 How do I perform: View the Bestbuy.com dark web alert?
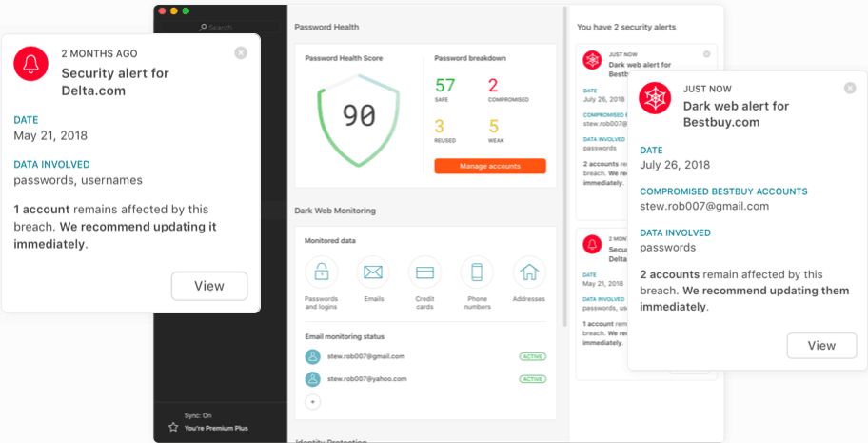tap(821, 346)
